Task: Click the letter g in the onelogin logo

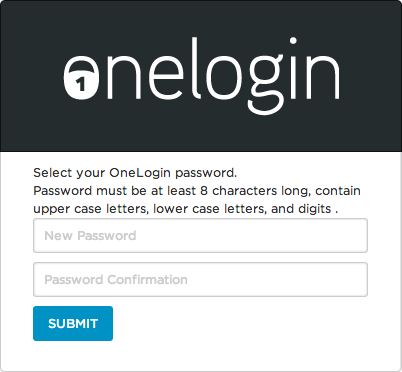Action: coord(266,85)
